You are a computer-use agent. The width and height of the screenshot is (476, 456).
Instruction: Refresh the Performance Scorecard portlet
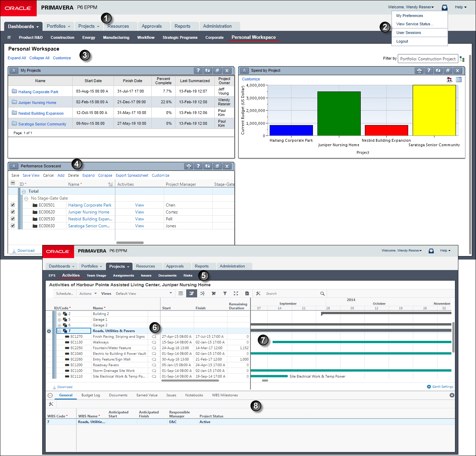coord(207,166)
